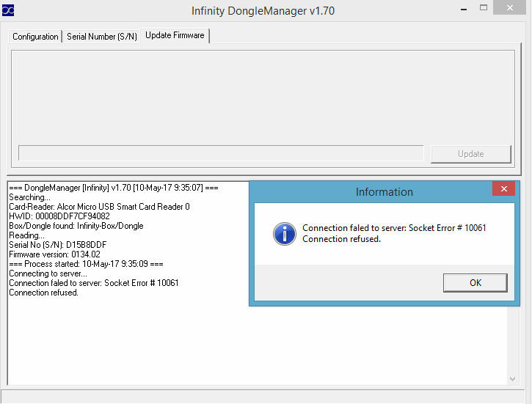Click the disabled Update button
The height and width of the screenshot is (404, 532).
point(470,154)
